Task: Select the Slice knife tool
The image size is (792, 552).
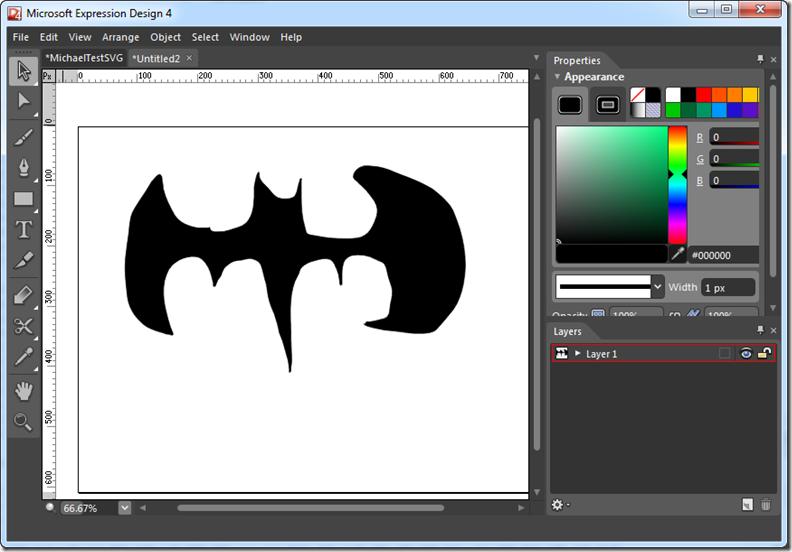Action: 23,261
